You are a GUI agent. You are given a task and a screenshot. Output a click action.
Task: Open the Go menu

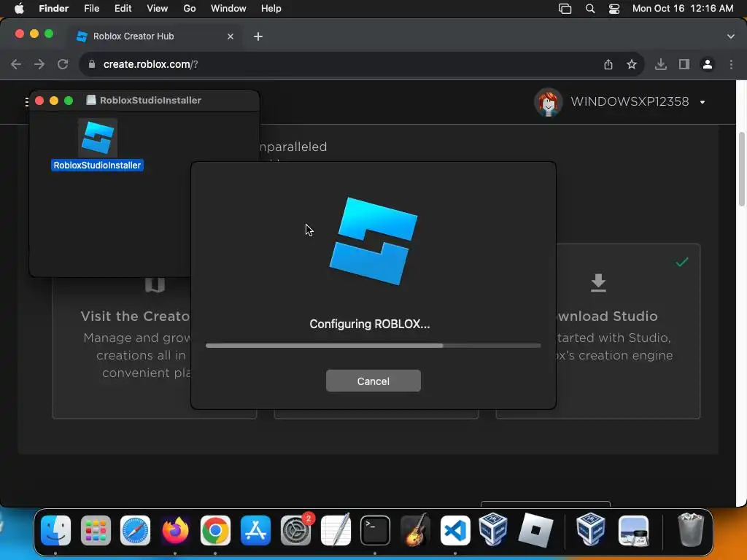[x=190, y=9]
